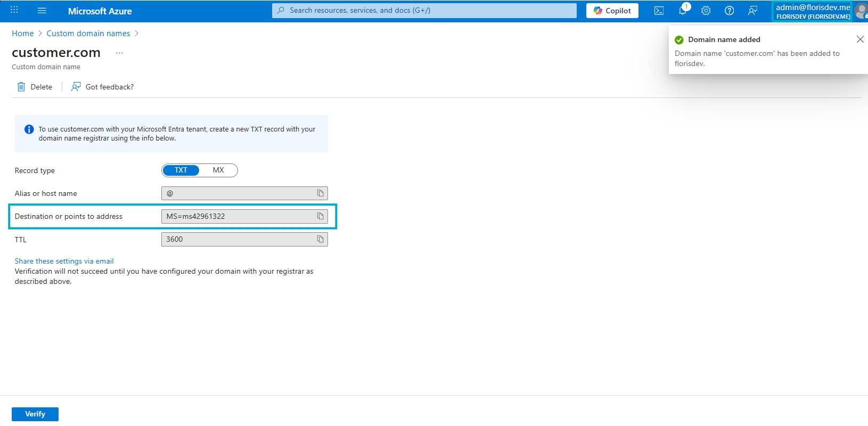Click the top bar feedback icon
This screenshot has height=426, width=868.
[752, 11]
